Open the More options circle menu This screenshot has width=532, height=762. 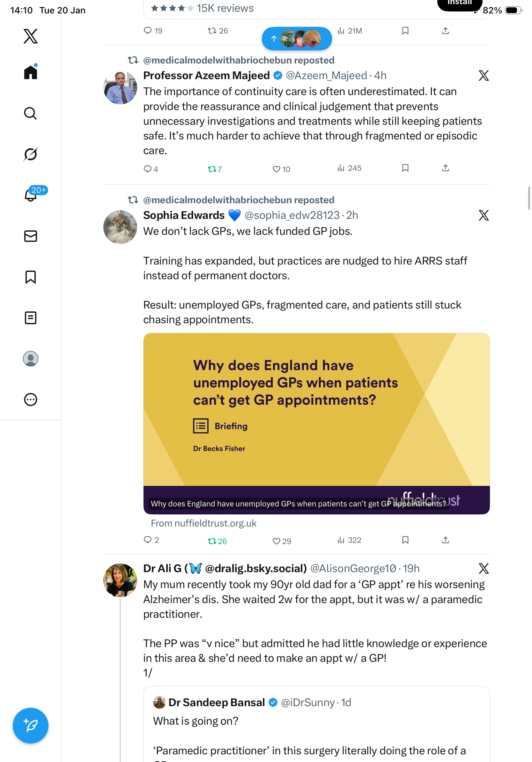[x=31, y=400]
